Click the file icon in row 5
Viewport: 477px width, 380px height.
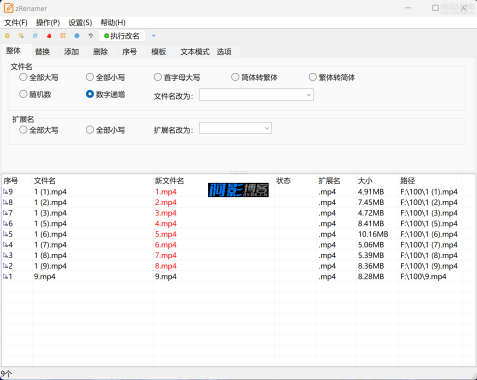click(5, 234)
